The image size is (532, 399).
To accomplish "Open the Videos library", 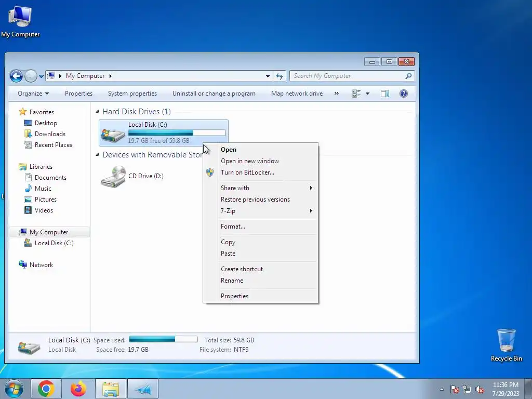I will click(x=44, y=210).
